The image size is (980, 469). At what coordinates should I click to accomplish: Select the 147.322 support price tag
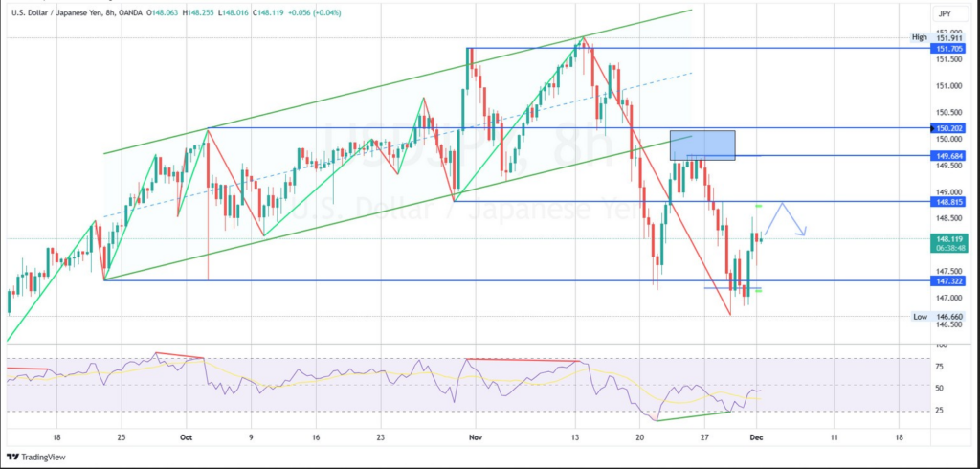point(949,280)
